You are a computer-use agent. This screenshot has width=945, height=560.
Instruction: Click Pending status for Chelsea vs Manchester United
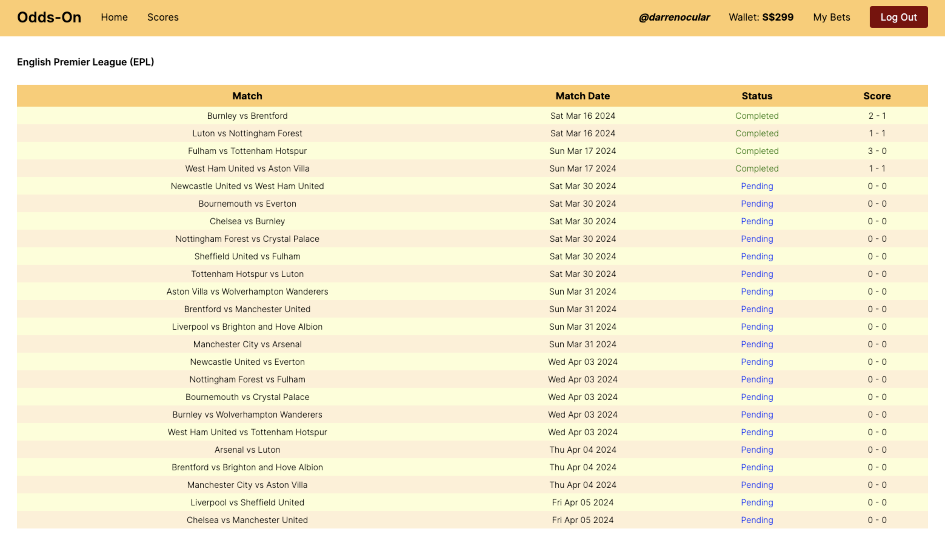point(757,520)
